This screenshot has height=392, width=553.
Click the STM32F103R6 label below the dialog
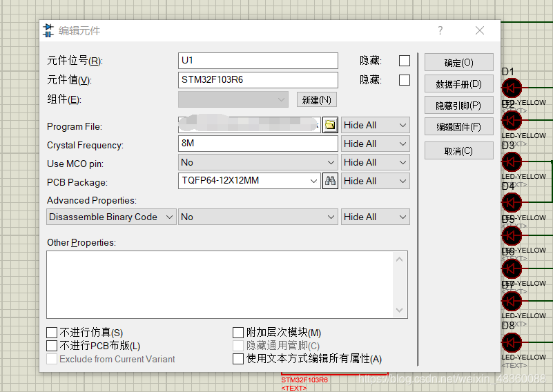304,380
